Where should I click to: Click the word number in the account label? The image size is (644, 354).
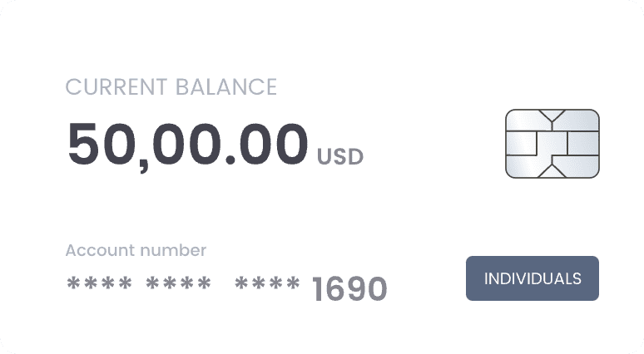[x=173, y=250]
